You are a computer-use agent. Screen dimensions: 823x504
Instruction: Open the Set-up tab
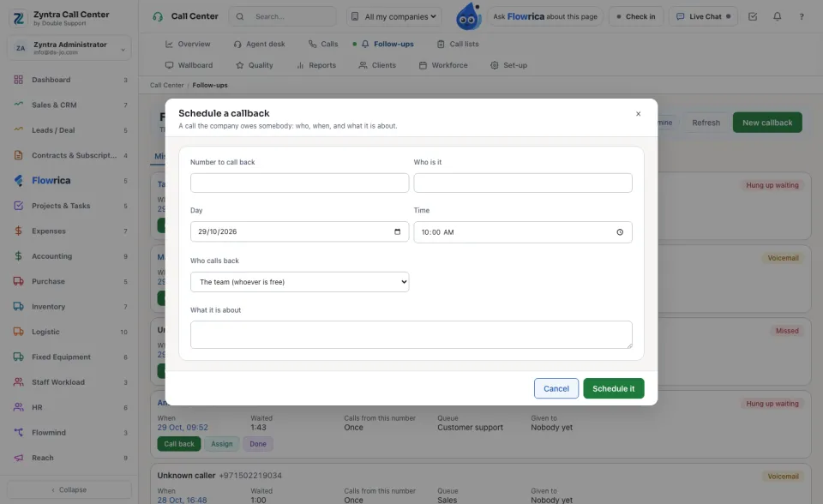click(508, 65)
